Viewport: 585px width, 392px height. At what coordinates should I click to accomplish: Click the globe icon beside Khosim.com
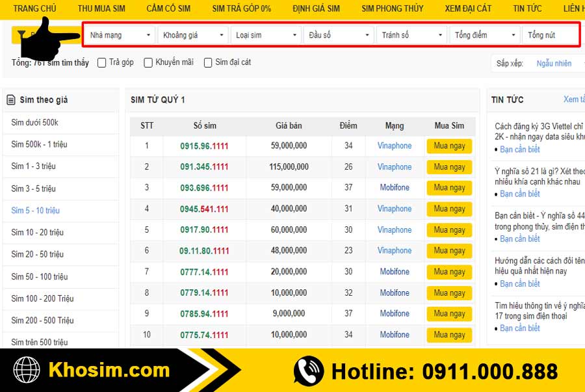click(x=26, y=371)
